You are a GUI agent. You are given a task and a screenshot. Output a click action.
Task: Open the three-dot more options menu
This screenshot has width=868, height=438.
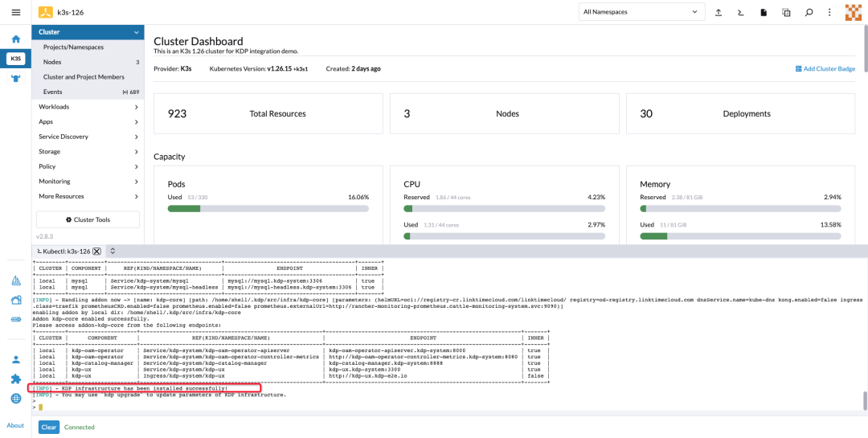829,12
